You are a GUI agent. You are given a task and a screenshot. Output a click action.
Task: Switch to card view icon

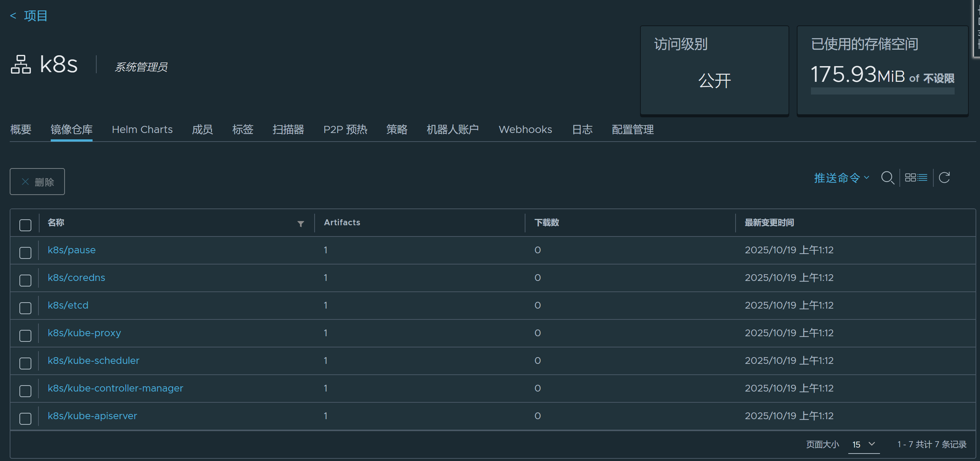tap(910, 178)
